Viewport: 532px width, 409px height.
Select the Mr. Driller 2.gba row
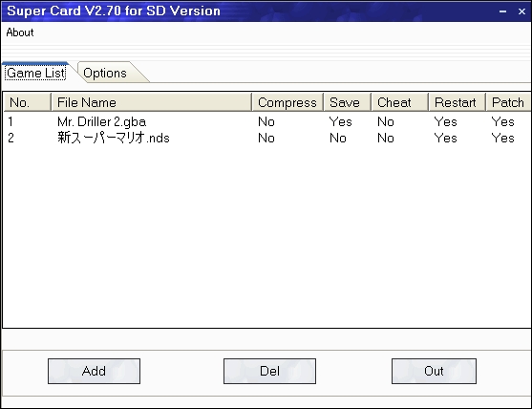pyautogui.click(x=266, y=121)
